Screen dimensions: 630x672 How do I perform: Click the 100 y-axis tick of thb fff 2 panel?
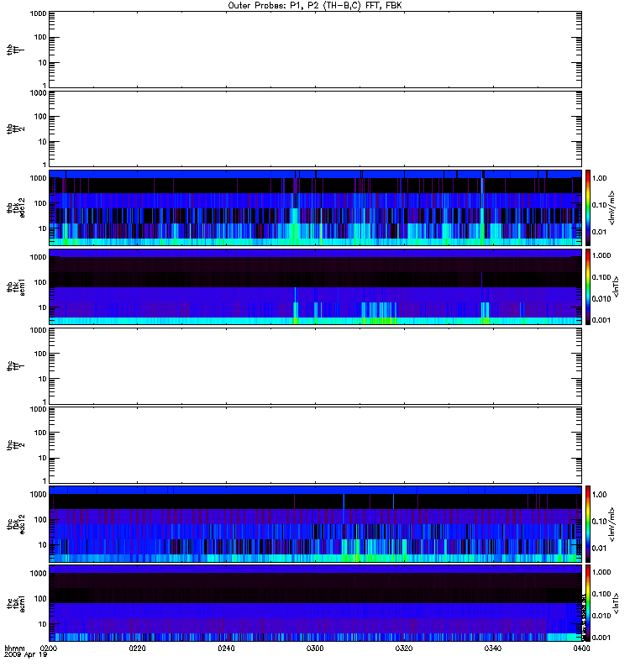[x=40, y=117]
